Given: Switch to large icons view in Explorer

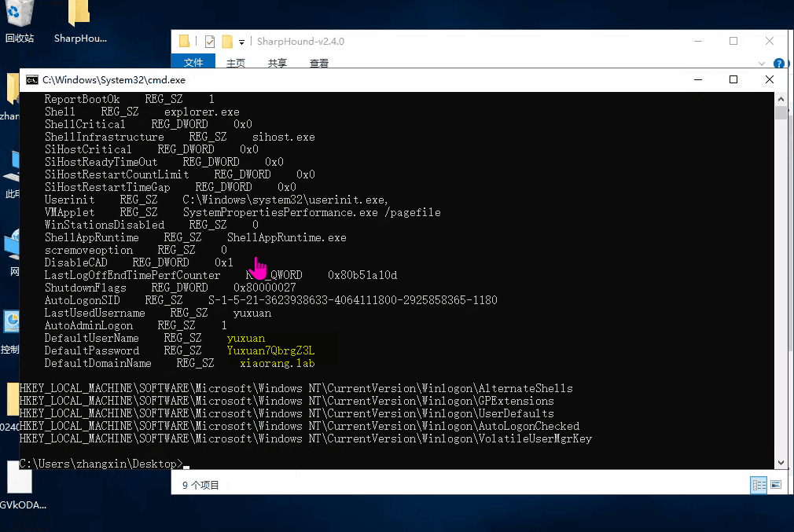Looking at the screenshot, I should tap(776, 485).
